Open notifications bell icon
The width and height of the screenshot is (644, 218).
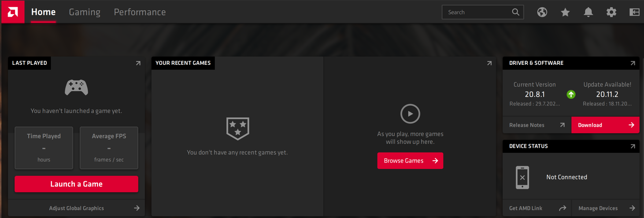point(588,12)
